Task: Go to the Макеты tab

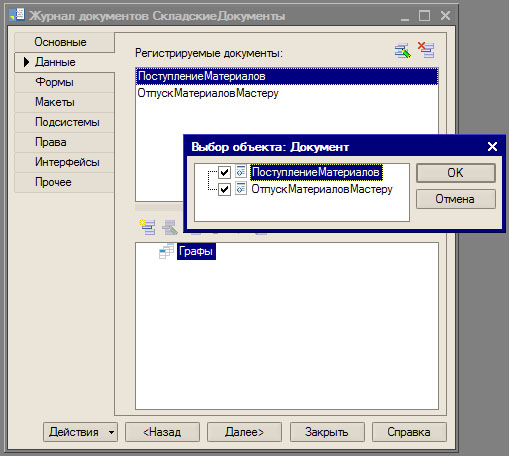Action: point(65,102)
